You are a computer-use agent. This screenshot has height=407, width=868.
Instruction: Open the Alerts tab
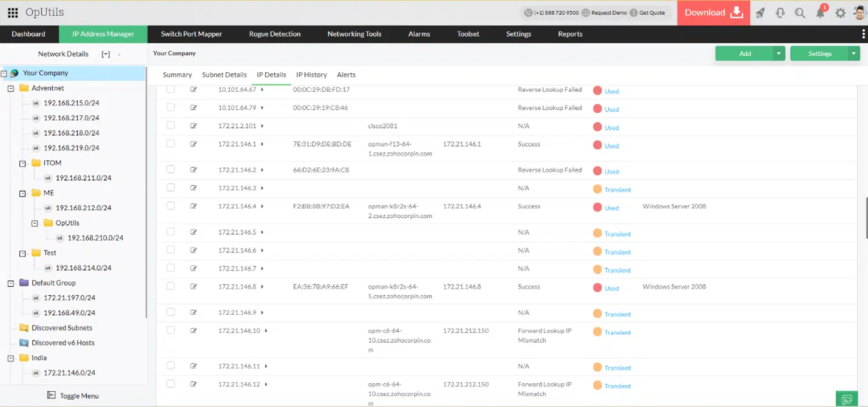[x=346, y=75]
